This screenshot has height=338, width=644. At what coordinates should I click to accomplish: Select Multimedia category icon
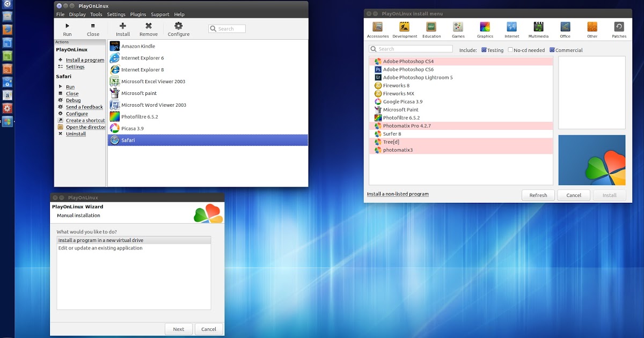click(538, 27)
